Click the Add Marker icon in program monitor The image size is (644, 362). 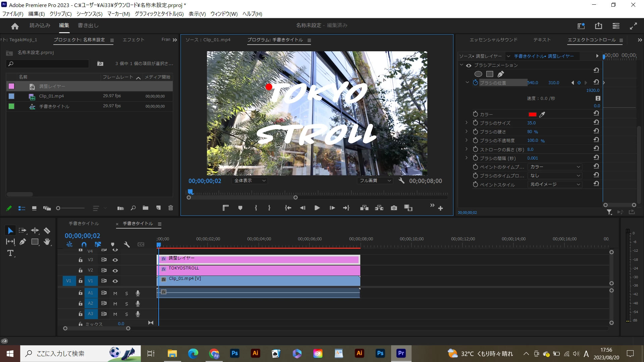click(x=240, y=208)
